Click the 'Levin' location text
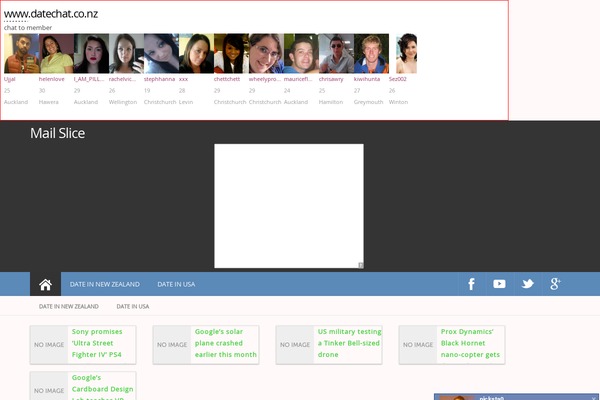This screenshot has height=400, width=600. pyautogui.click(x=186, y=102)
